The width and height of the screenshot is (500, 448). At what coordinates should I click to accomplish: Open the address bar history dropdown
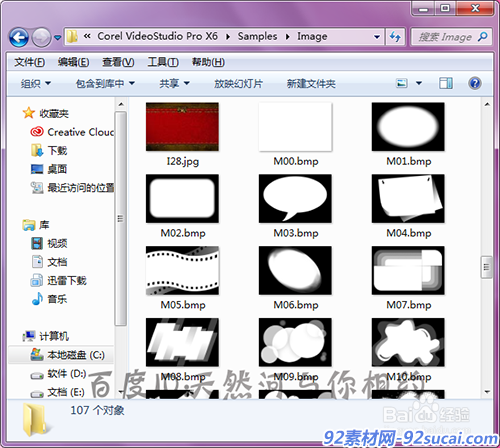pos(377,37)
